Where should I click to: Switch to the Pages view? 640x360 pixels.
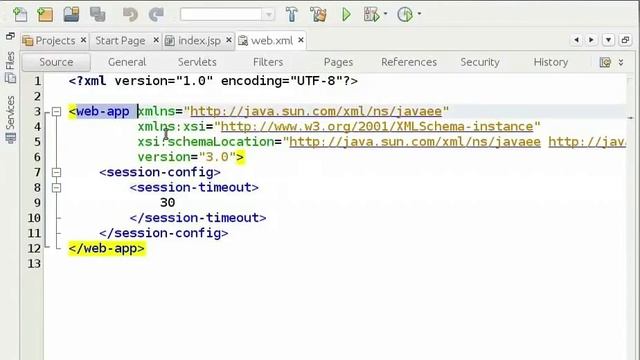pos(338,62)
